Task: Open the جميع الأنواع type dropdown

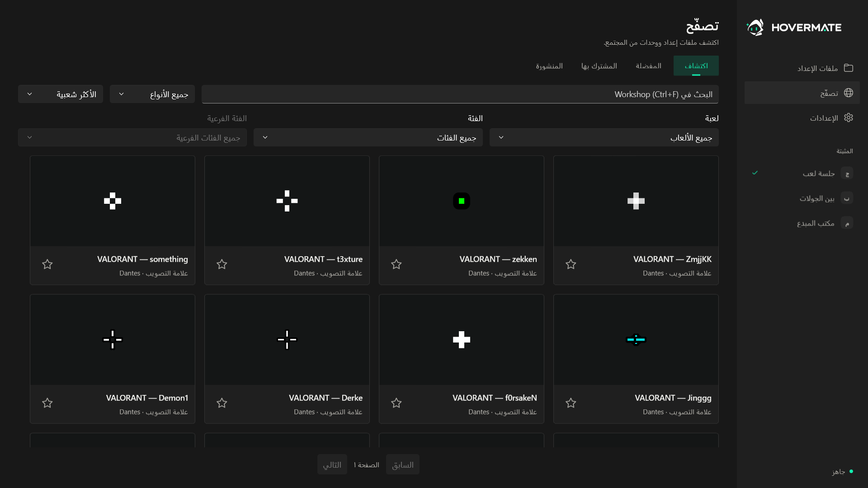Action: coord(152,94)
